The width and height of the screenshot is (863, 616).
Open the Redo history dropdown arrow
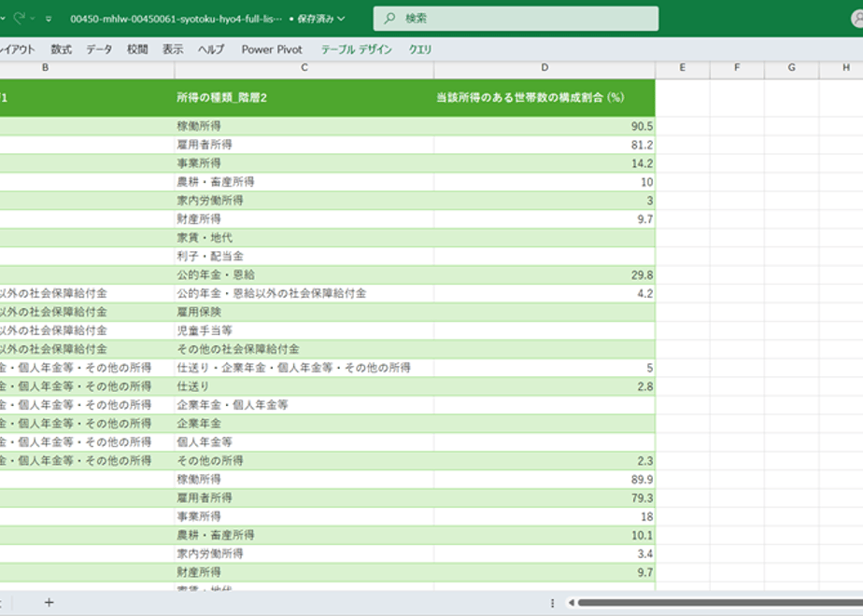click(33, 19)
